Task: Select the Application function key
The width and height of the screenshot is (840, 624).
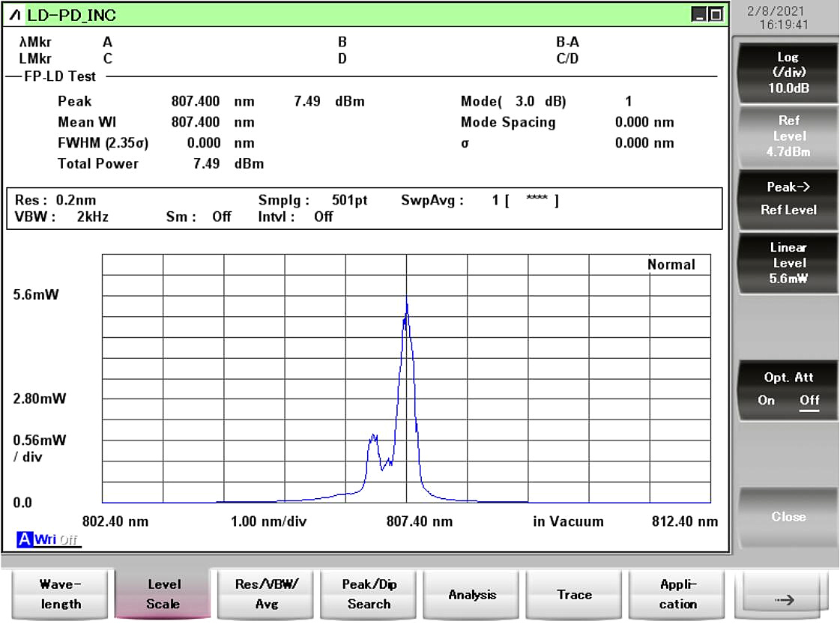Action: 676,594
